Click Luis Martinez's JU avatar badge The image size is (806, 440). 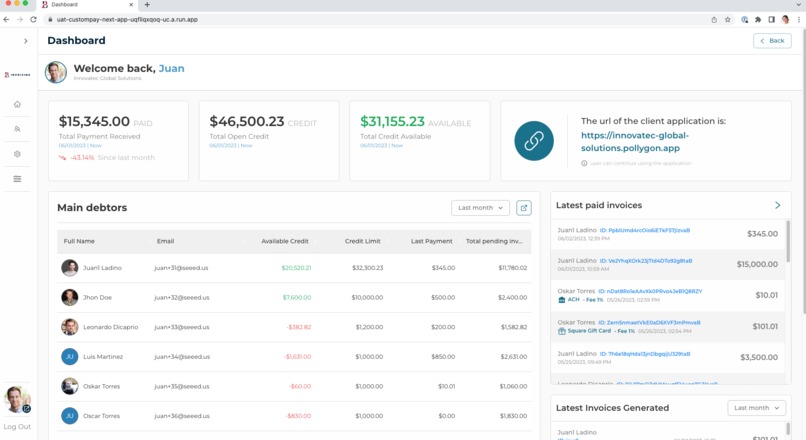(x=69, y=357)
